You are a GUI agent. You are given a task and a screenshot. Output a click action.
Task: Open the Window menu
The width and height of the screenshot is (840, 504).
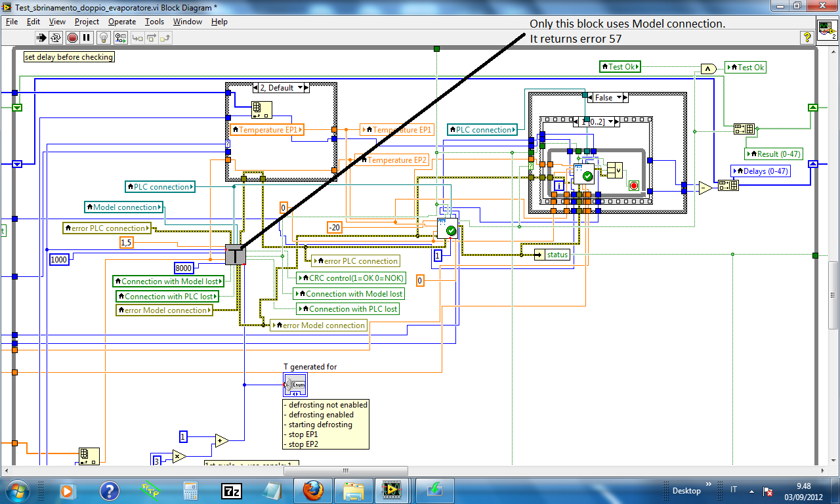click(x=188, y=22)
